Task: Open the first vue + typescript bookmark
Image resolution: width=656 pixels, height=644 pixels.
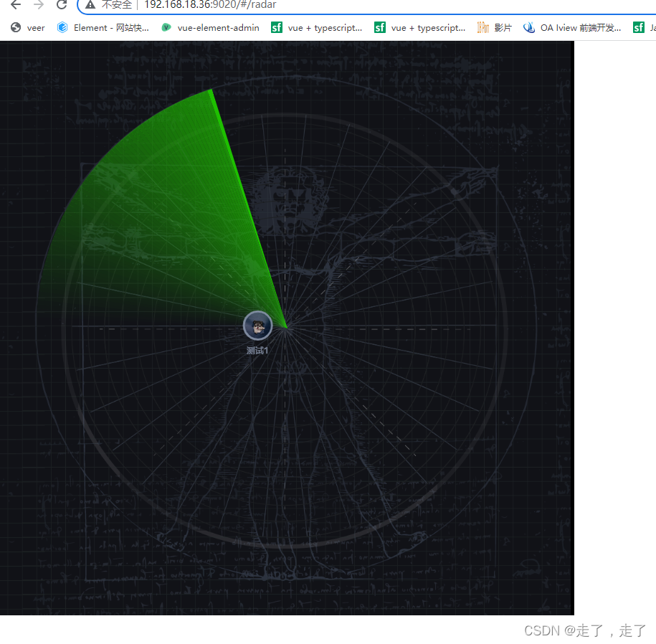Action: pyautogui.click(x=317, y=28)
